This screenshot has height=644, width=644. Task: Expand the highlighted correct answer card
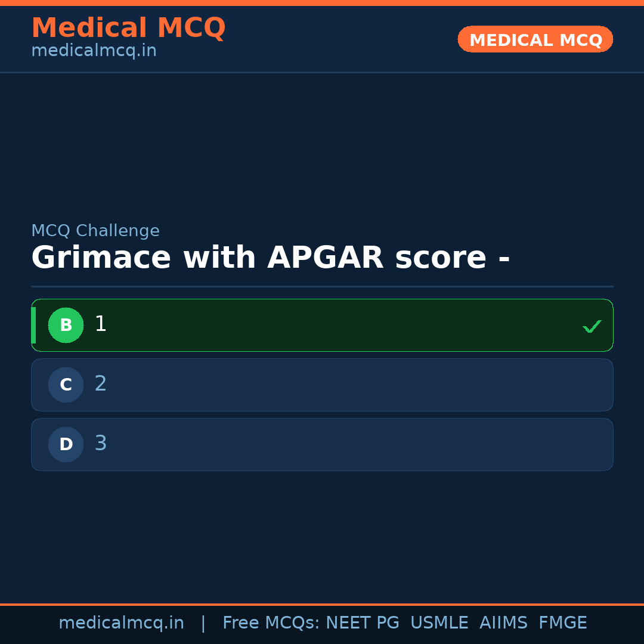[322, 325]
